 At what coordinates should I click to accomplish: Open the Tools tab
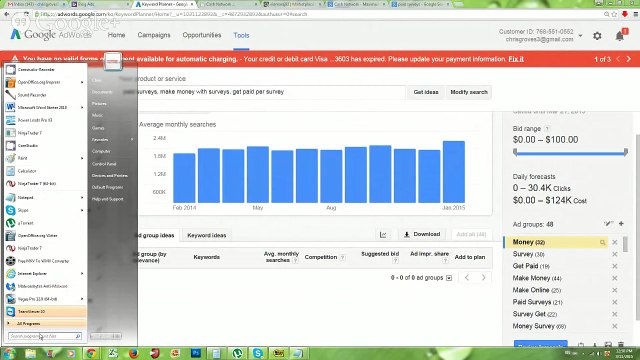[x=241, y=36]
